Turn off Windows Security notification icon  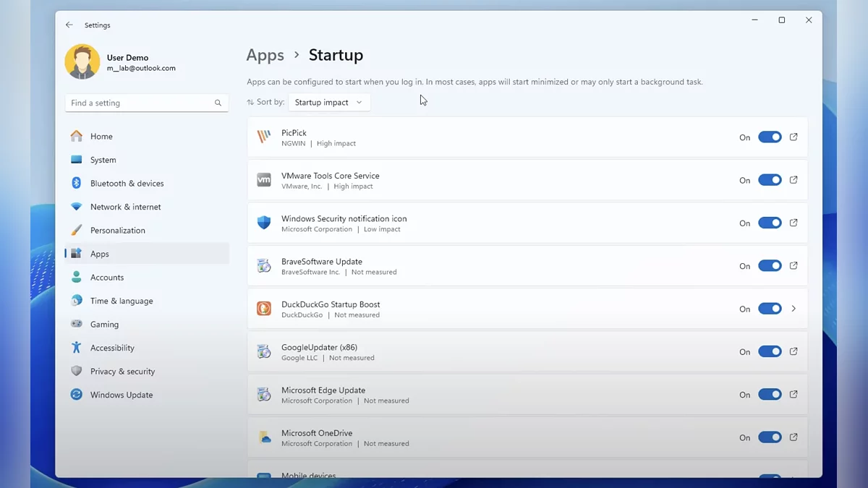770,223
